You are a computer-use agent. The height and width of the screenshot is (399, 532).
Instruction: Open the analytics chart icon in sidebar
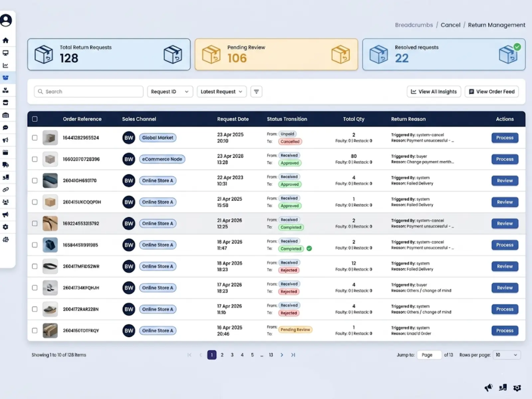click(x=5, y=65)
